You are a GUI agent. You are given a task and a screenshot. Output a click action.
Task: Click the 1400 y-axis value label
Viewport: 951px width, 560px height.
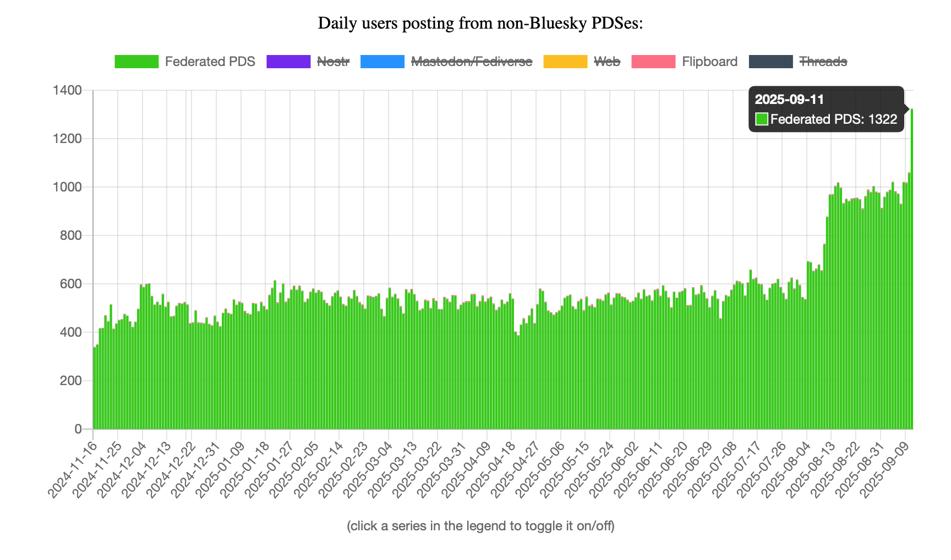(x=67, y=90)
